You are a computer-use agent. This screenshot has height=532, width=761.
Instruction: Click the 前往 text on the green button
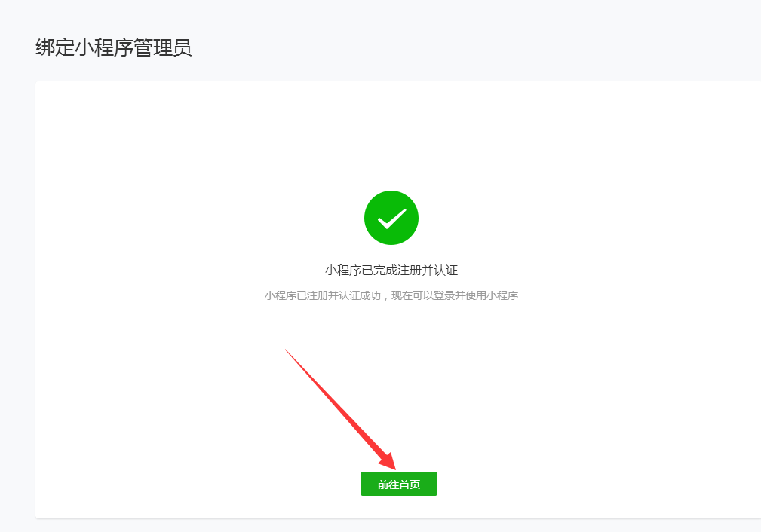[388, 484]
